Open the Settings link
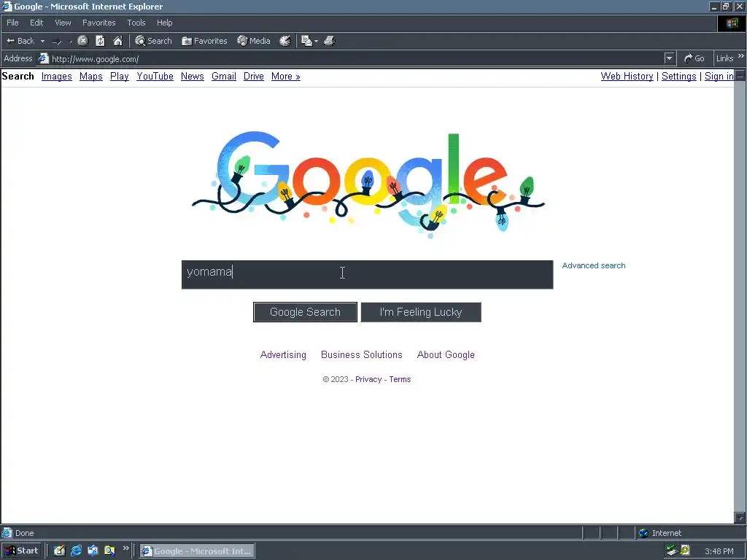The width and height of the screenshot is (747, 560). (x=679, y=76)
